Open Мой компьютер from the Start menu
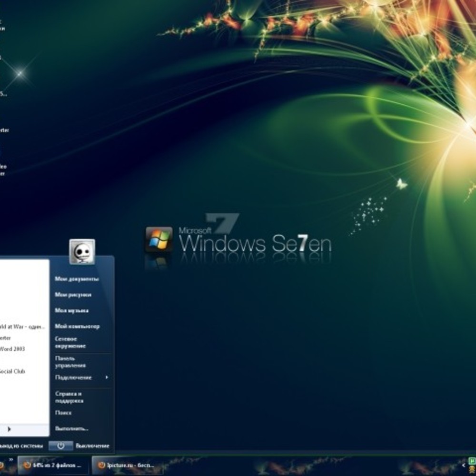Viewport: 476px width, 476px height. [77, 327]
